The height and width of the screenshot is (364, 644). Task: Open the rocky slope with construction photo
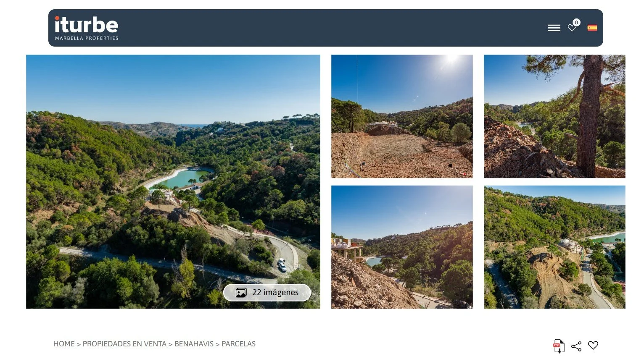402,247
